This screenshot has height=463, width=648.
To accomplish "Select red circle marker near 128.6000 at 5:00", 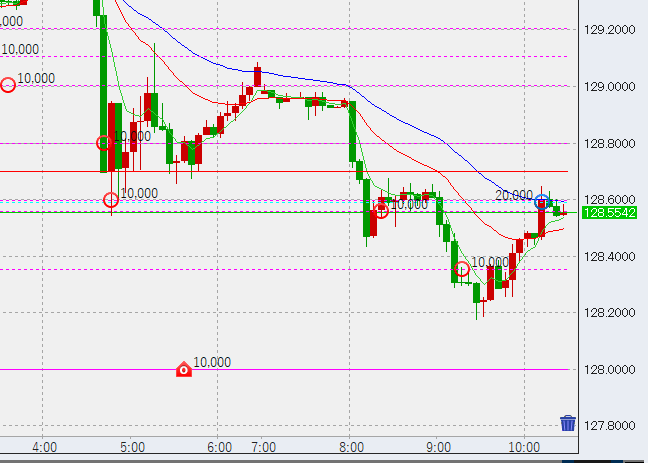I will 111,200.
